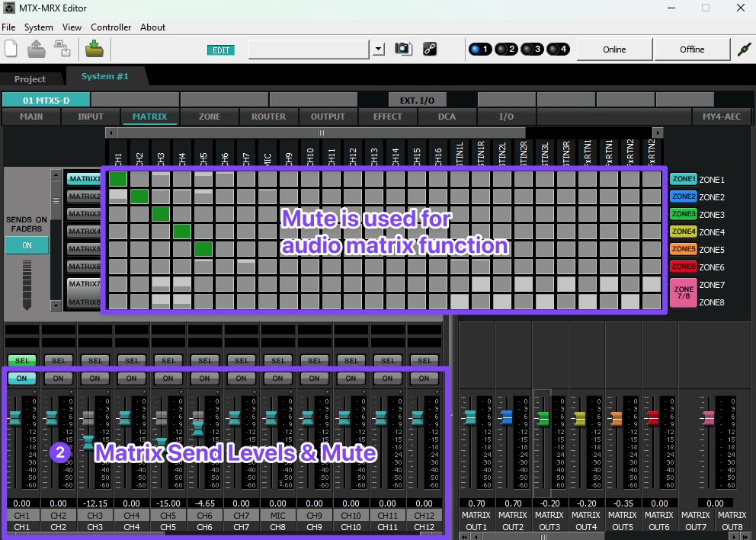Switch to the MAIN tab
Viewport: 756px width, 540px height.
[x=31, y=117]
